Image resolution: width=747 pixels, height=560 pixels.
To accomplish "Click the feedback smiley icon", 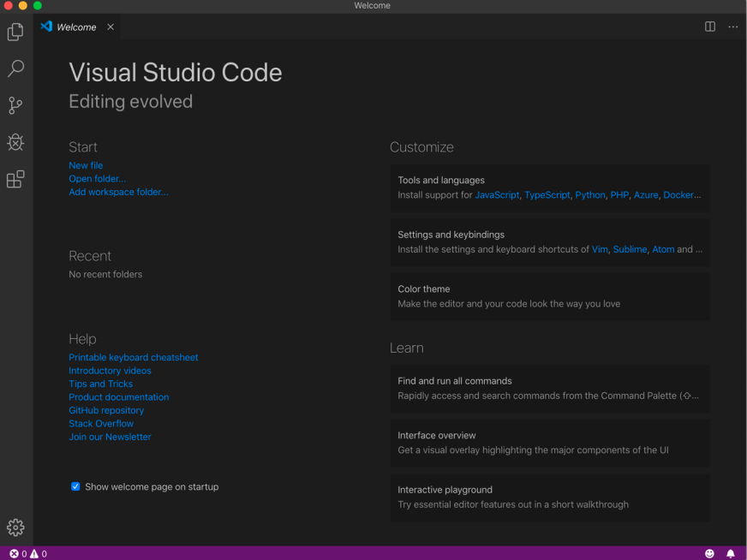I will click(709, 553).
